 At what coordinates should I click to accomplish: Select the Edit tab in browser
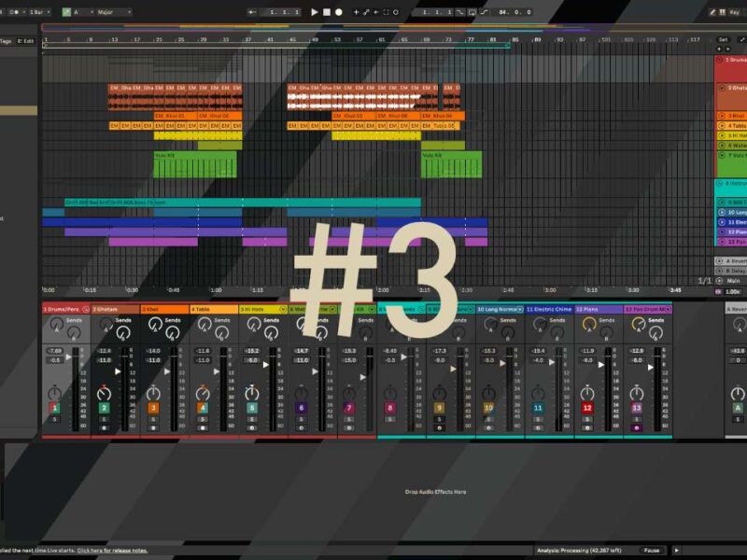(x=26, y=41)
